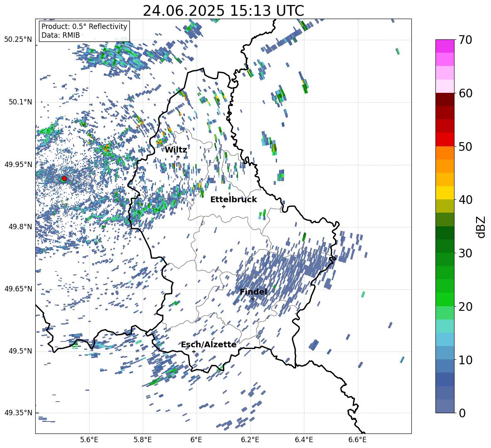Viewport: 491px width, 448px height.
Task: Click the colorbar tick label 20
Action: (x=465, y=307)
